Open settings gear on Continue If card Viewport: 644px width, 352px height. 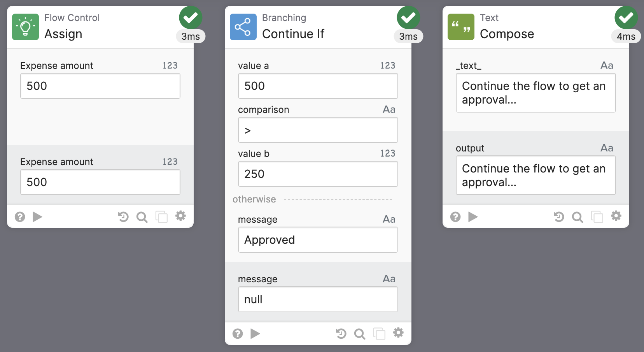pos(398,333)
